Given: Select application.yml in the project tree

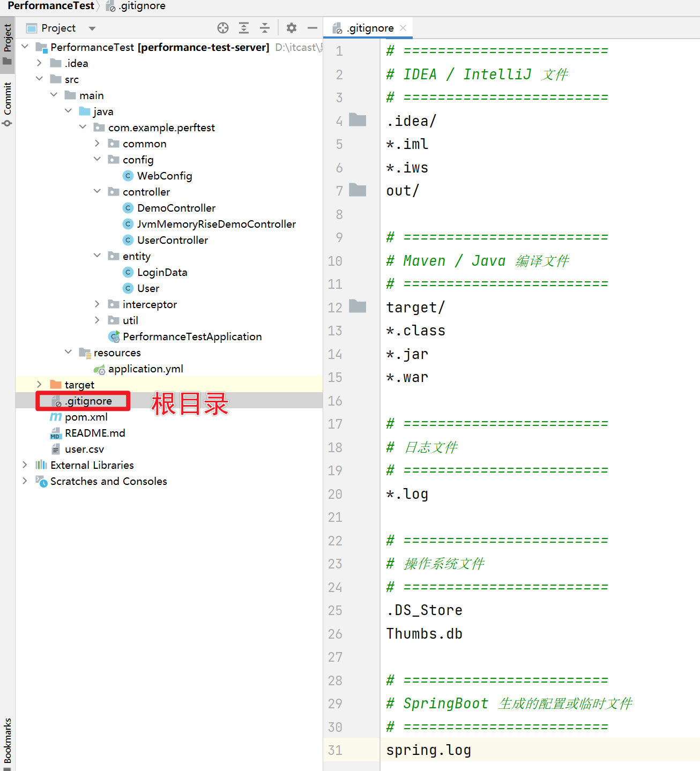Looking at the screenshot, I should (146, 369).
